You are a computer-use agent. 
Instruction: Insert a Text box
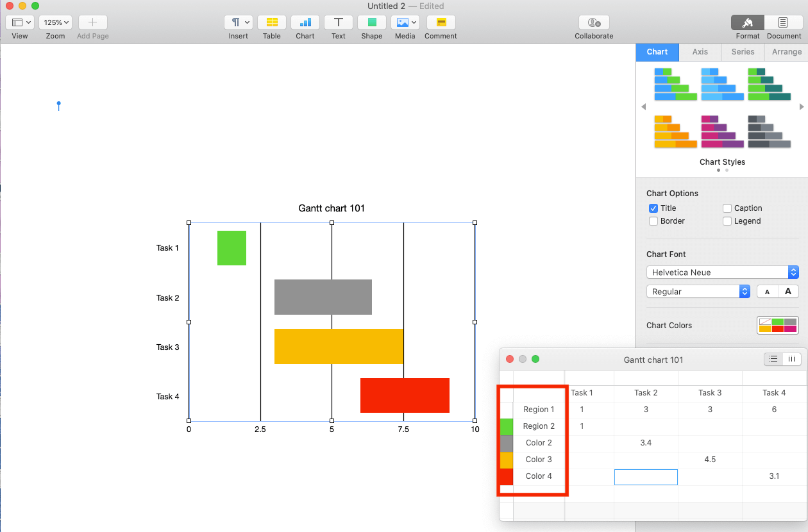(x=338, y=22)
